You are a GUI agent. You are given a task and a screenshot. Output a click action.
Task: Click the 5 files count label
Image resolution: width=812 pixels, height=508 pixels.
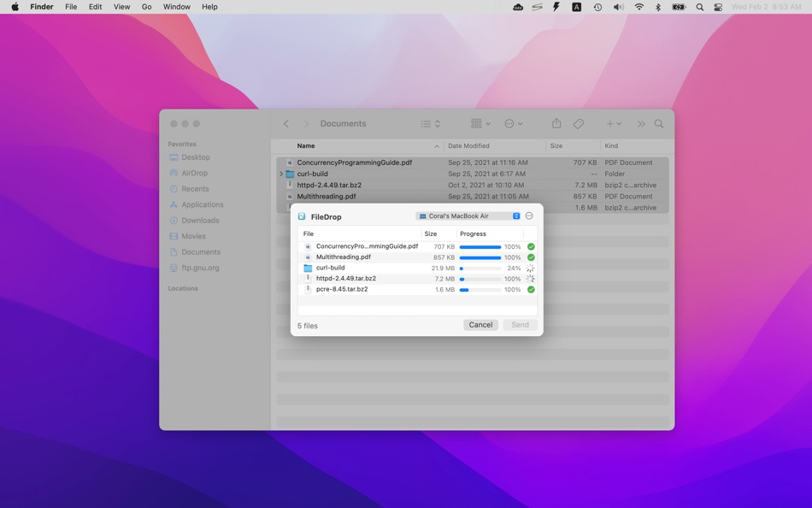click(308, 326)
